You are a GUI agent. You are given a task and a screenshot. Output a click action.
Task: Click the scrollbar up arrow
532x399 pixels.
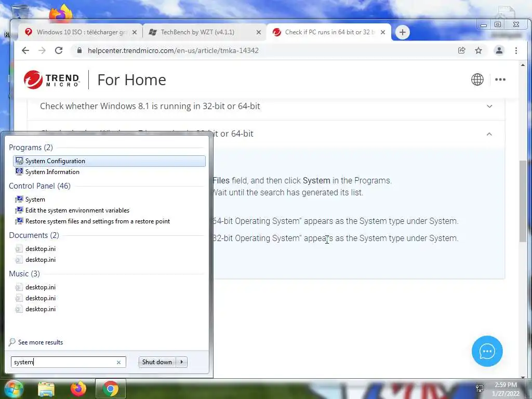pos(523,65)
